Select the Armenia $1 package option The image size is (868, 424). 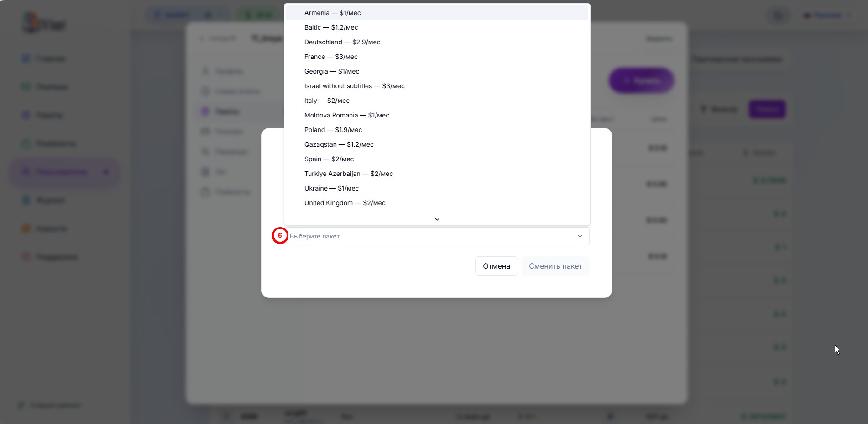coord(332,13)
